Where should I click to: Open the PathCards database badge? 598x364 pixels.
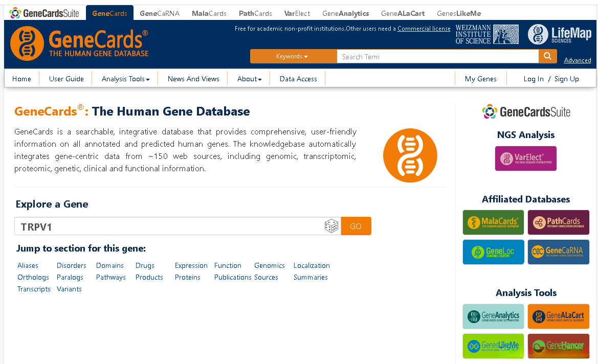[x=558, y=222]
